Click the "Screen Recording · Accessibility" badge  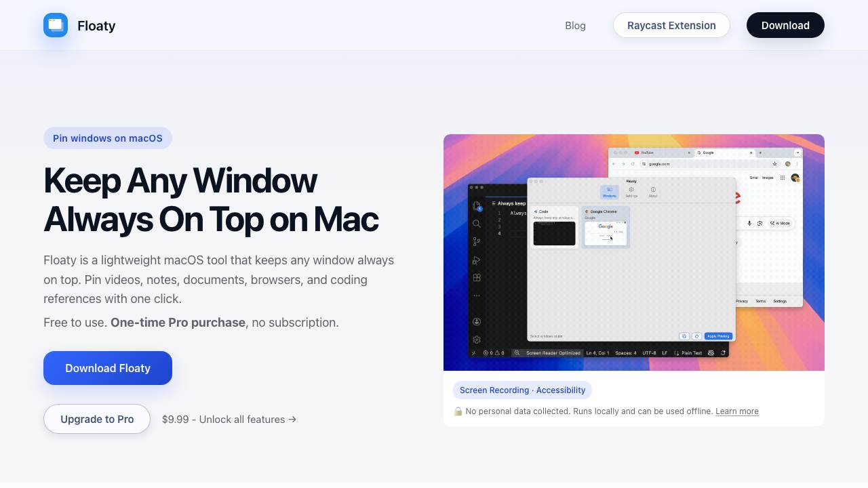tap(522, 390)
